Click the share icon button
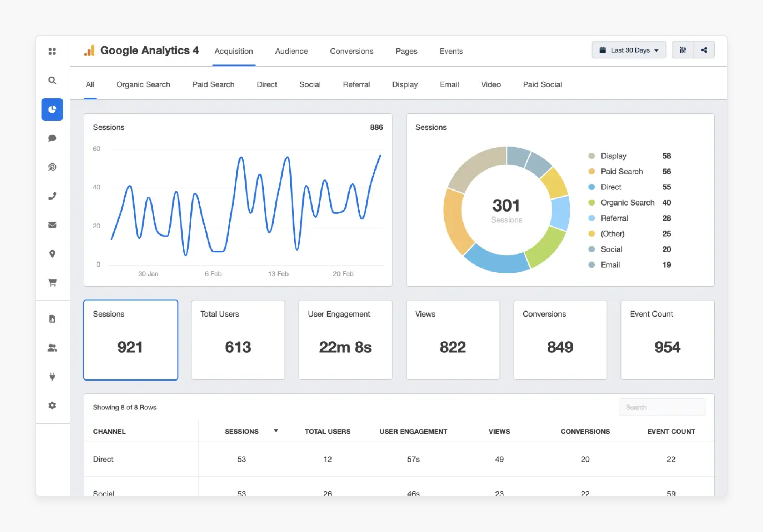The image size is (763, 532). tap(704, 50)
